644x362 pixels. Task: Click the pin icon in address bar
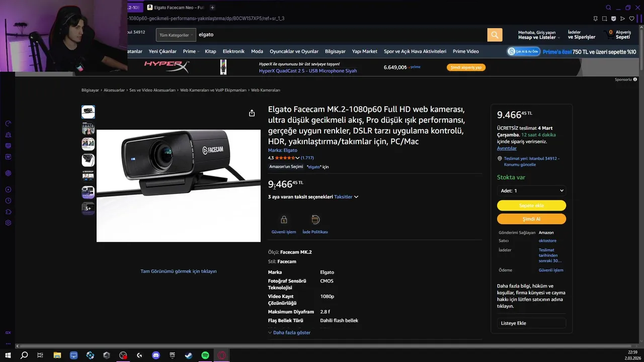click(595, 19)
